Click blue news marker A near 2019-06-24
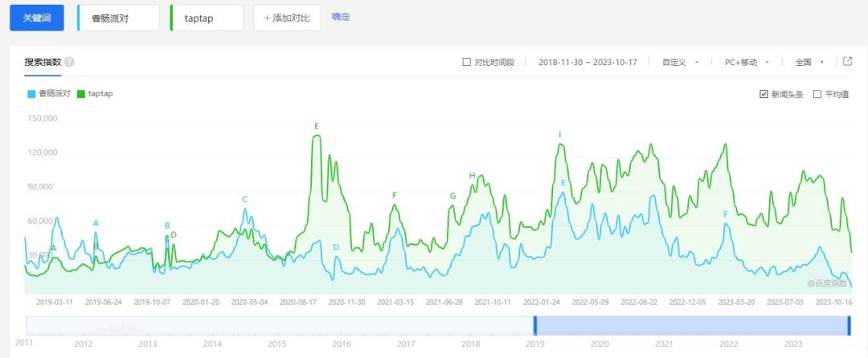Viewport: 868px width, 358px height. [96, 223]
